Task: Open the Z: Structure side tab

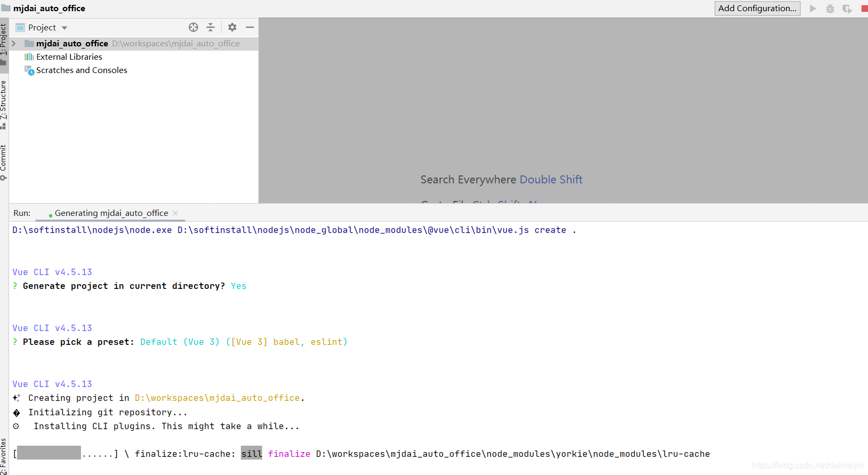Action: 4,104
